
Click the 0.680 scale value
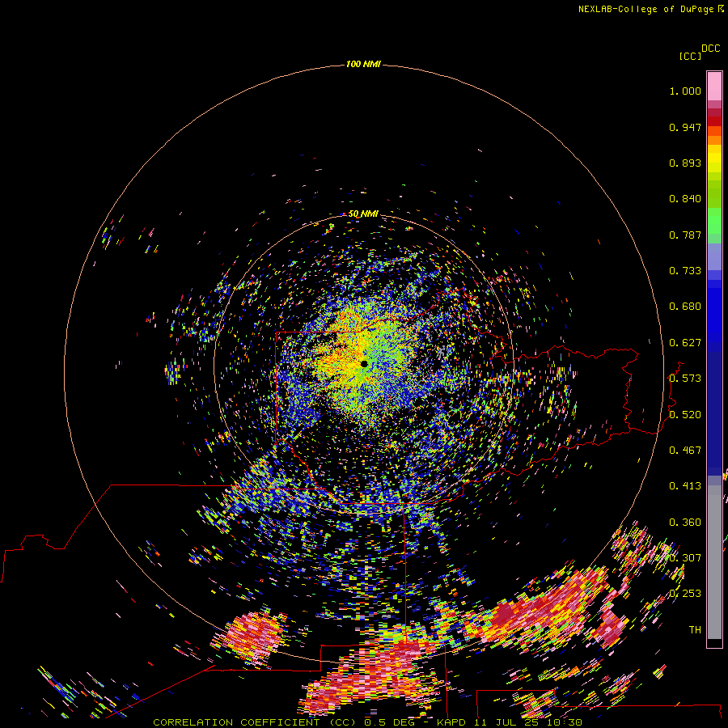click(x=685, y=307)
